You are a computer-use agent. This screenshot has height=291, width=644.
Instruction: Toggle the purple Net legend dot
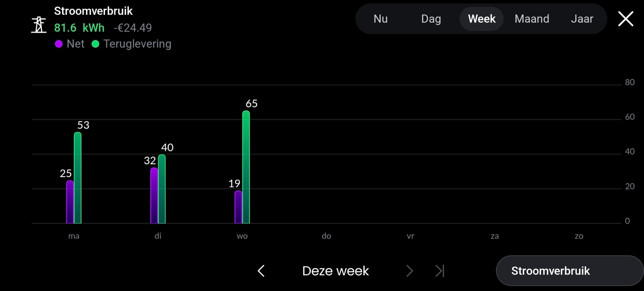[59, 44]
